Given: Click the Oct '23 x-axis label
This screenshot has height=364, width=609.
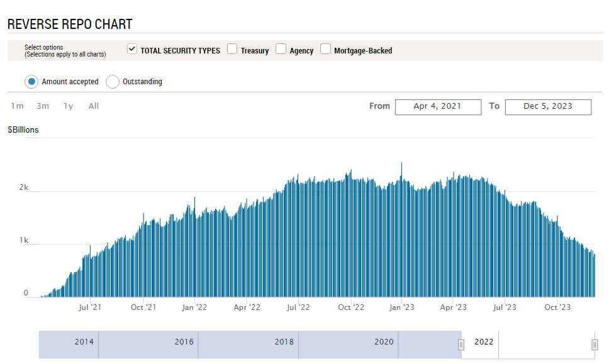Looking at the screenshot, I should point(558,307).
